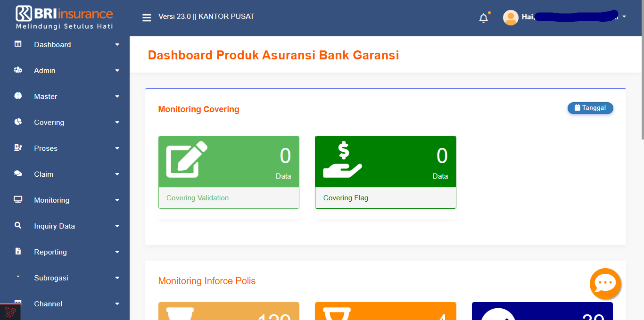Click the Claim chat bubbles icon
This screenshot has width=644, height=320.
18,174
